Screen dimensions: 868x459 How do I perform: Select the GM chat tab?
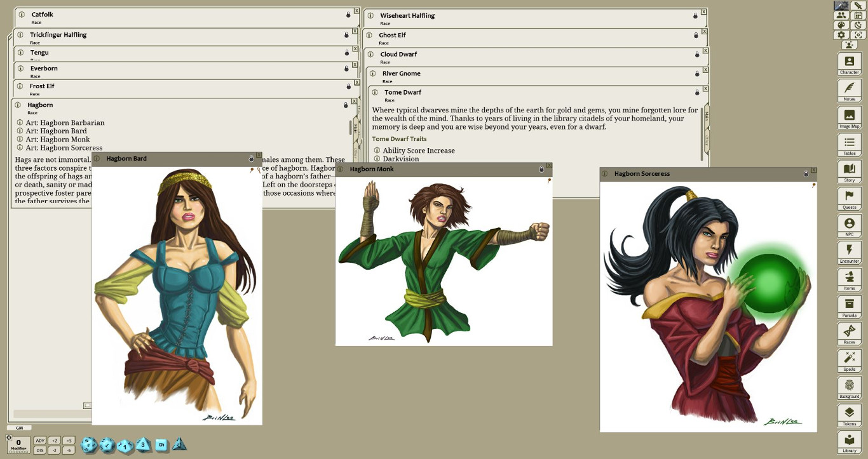point(19,428)
